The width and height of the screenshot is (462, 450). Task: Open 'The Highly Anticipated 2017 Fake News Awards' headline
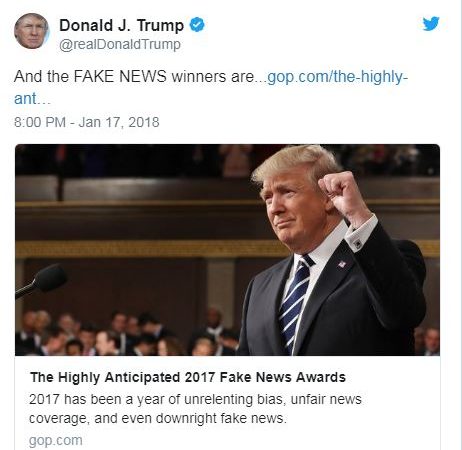(188, 377)
